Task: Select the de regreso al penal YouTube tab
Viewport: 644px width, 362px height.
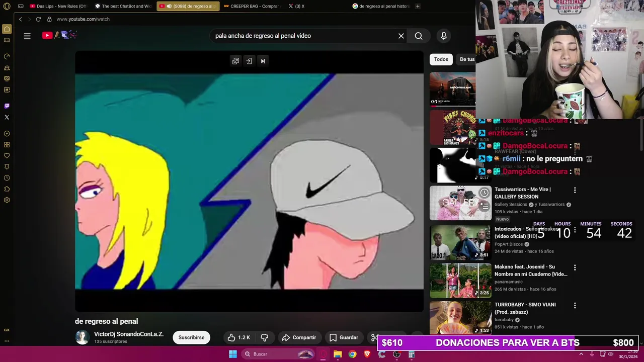Action: [188, 6]
